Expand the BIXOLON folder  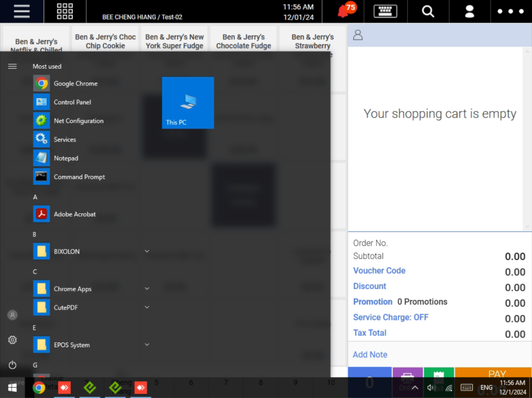point(147,251)
